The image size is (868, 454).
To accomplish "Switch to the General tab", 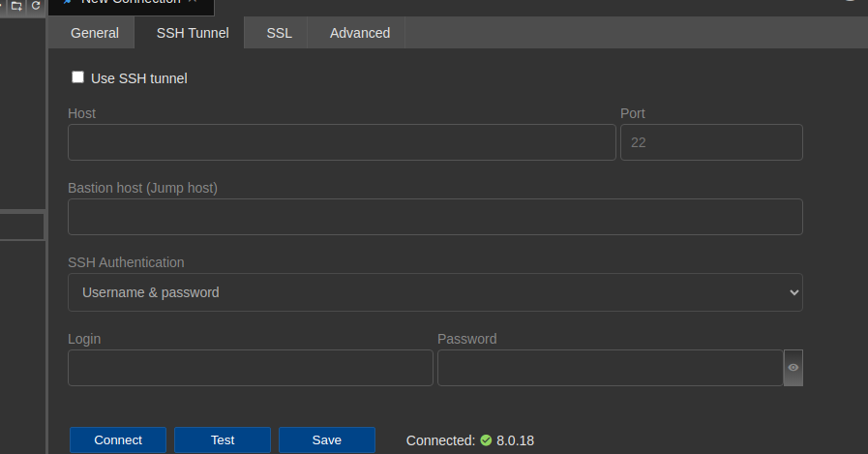I will point(95,33).
